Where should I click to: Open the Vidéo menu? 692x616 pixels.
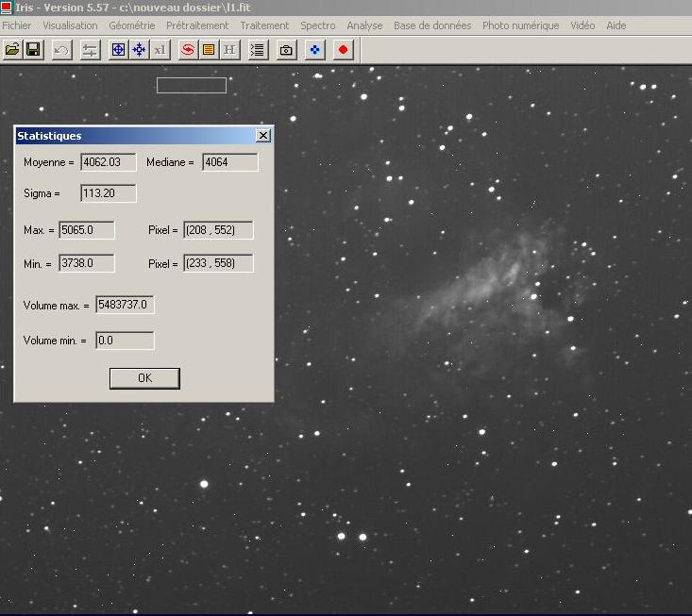pos(582,25)
